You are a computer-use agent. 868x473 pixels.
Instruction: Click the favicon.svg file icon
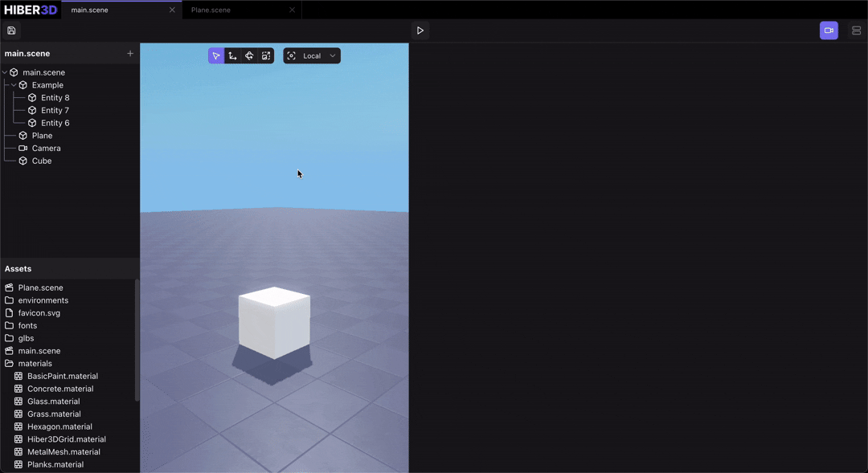[10, 312]
